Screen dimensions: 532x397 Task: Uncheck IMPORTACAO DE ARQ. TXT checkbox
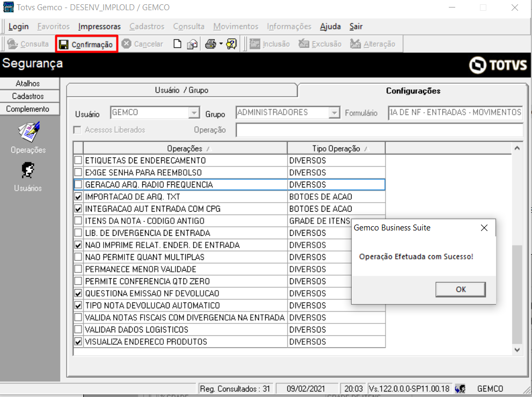[x=78, y=197]
